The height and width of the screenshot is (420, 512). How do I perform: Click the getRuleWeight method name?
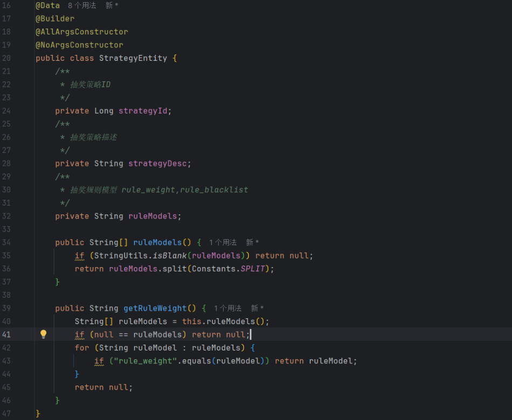(154, 309)
